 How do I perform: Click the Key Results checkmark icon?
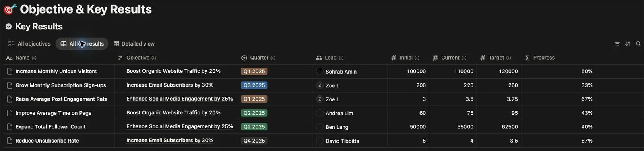point(8,27)
